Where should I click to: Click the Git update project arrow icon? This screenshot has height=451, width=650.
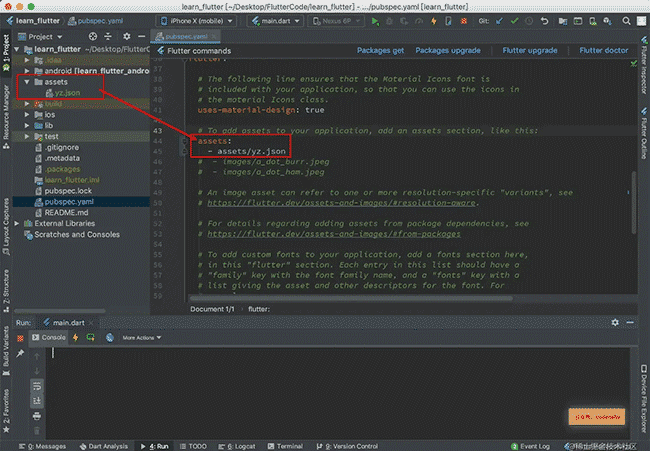coord(500,21)
